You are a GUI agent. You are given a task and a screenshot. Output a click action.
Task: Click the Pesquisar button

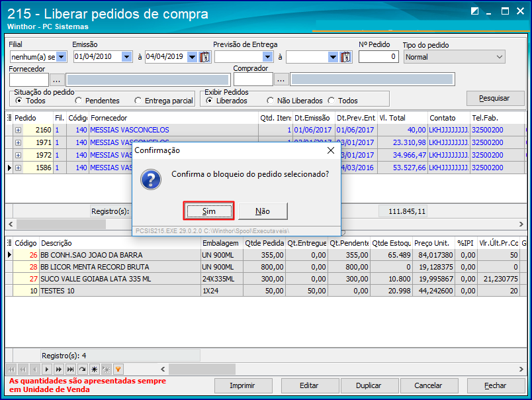pyautogui.click(x=496, y=99)
